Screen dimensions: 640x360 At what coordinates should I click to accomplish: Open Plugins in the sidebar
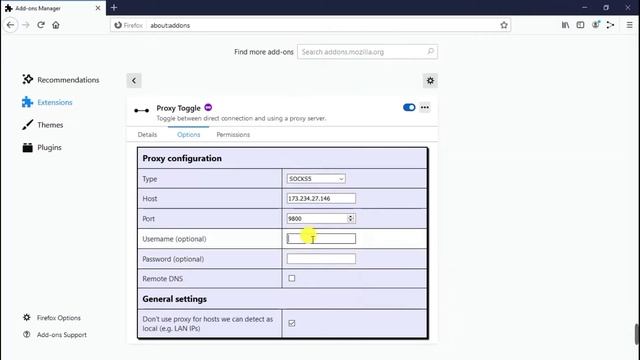(x=42, y=147)
